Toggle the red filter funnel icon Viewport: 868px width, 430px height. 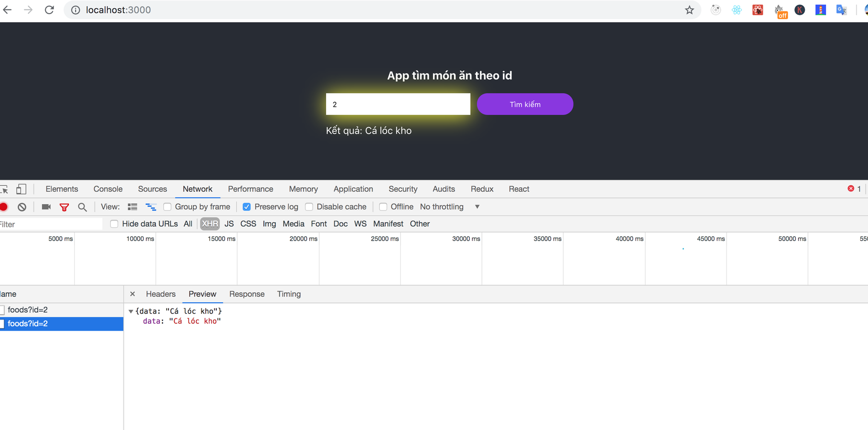(64, 207)
